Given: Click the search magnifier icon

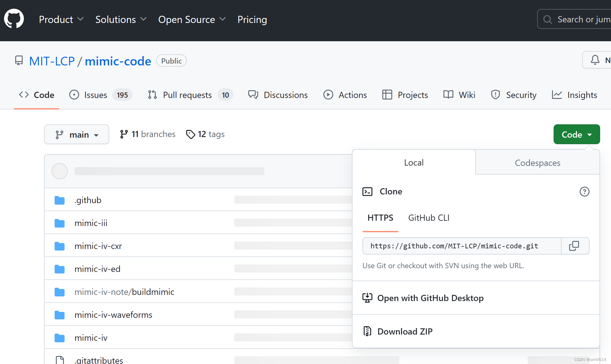Looking at the screenshot, I should [x=548, y=20].
